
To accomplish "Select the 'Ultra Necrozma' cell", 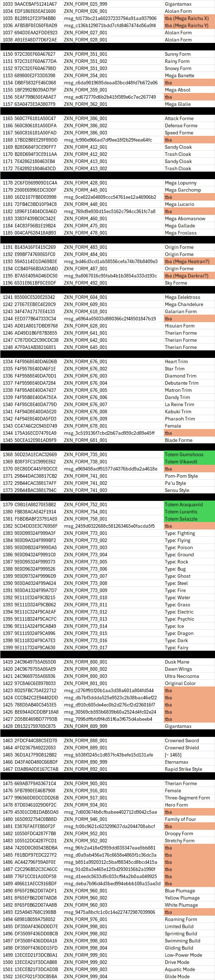I will [182, 676].
